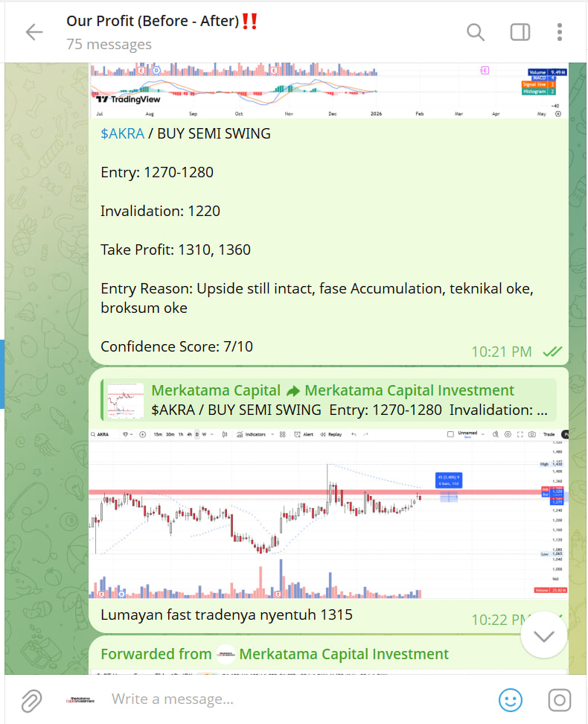Jump to the quoted Merkatama Capital reply

pyautogui.click(x=350, y=400)
